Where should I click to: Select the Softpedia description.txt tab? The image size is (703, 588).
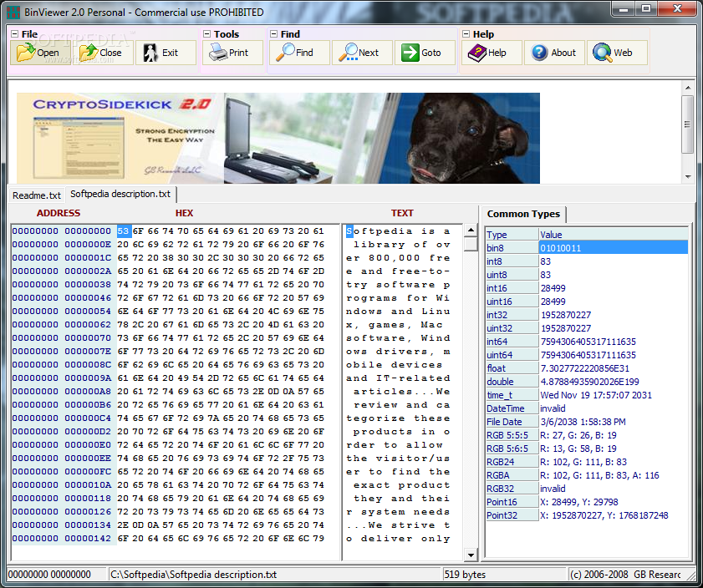coord(120,194)
